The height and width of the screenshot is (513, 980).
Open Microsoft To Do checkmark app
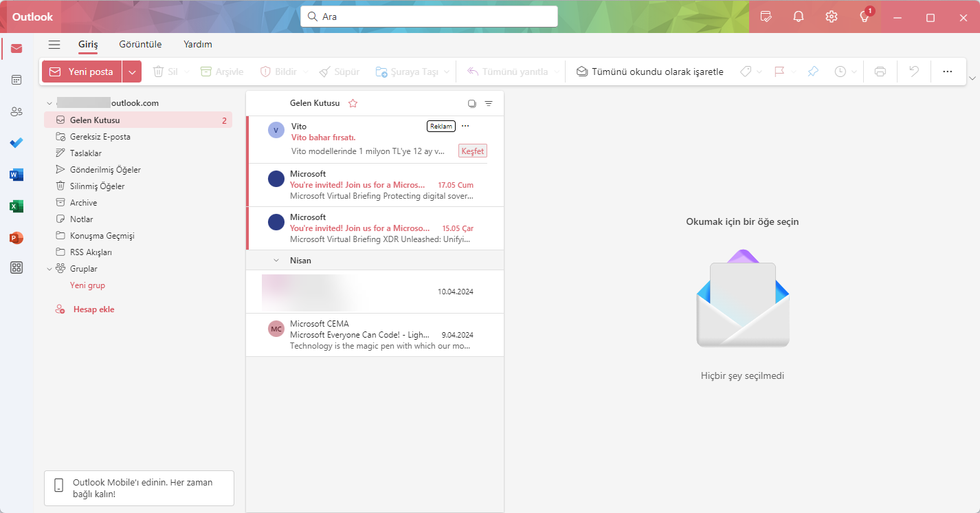(x=16, y=143)
